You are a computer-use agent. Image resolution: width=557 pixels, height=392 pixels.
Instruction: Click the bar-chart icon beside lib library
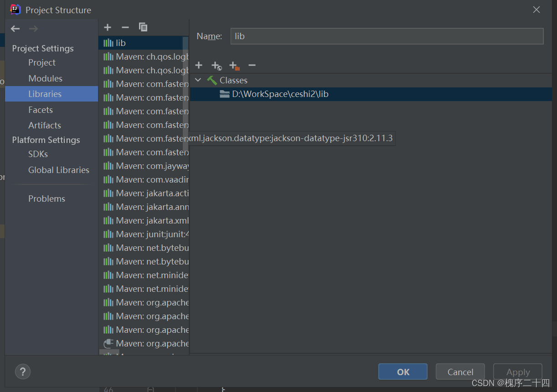coord(108,43)
